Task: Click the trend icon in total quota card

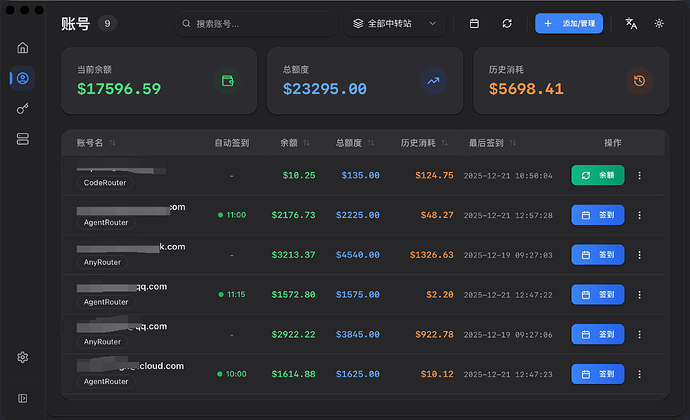Action: click(433, 81)
